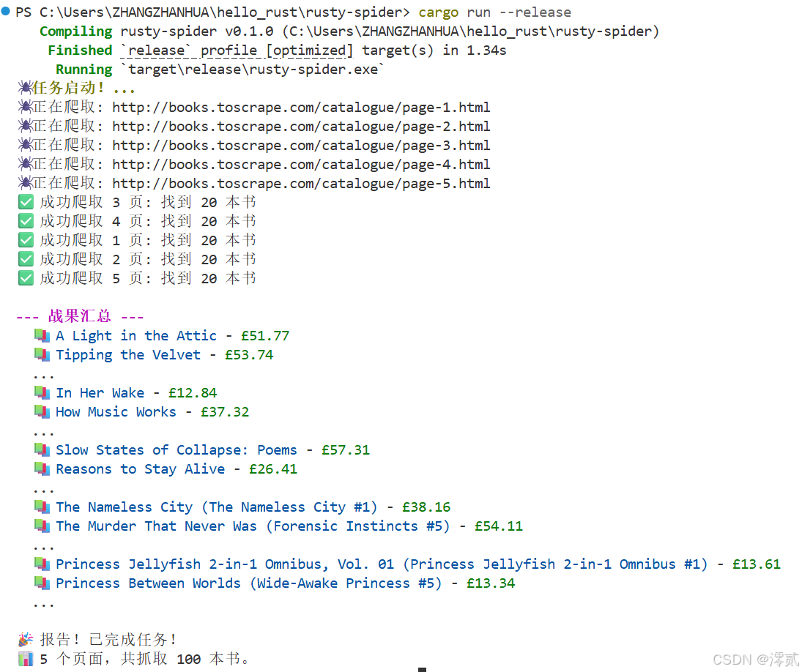Click the '共抓取 100 本书' summary text

coord(180,659)
